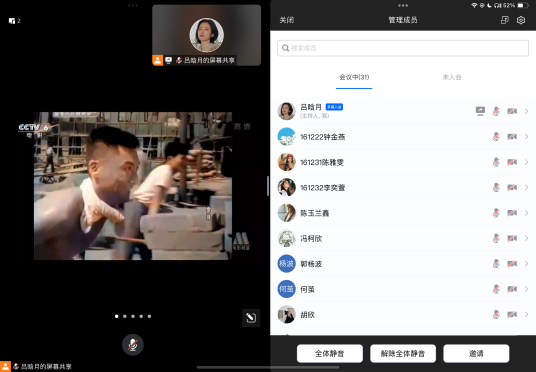Toggle microphone for 161222钟金燕
Screen dimensions: 536x372
pyautogui.click(x=496, y=137)
